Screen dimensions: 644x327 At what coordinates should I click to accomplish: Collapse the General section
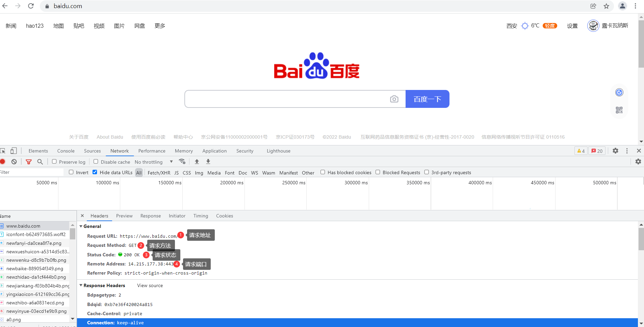(x=81, y=226)
